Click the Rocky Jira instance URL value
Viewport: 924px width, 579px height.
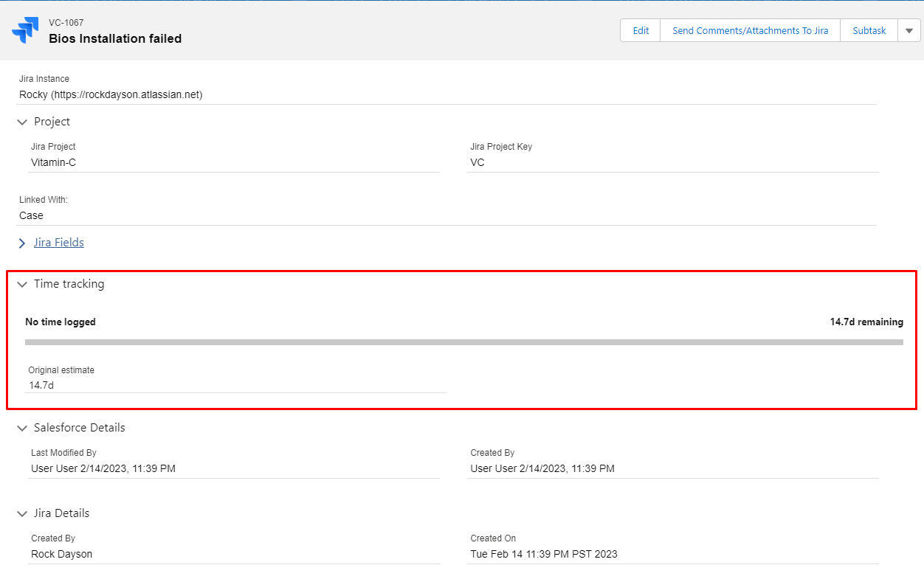(111, 94)
